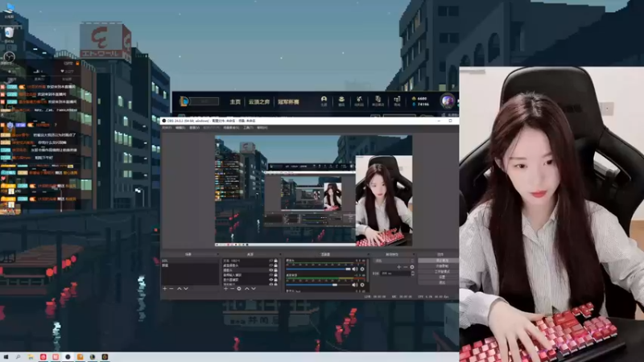
Task: Move scene up in OBS Scenes panel
Action: coord(179,289)
